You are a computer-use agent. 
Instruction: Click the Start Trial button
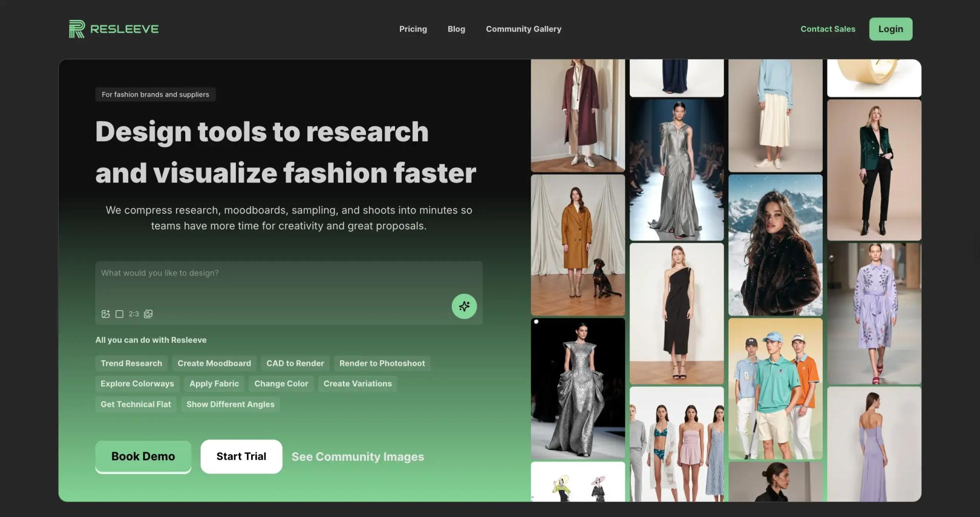click(241, 456)
